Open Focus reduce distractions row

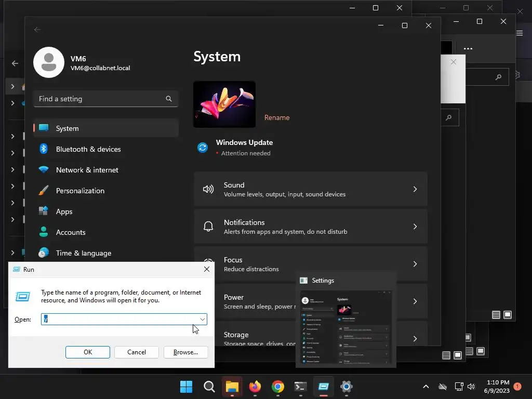311,264
